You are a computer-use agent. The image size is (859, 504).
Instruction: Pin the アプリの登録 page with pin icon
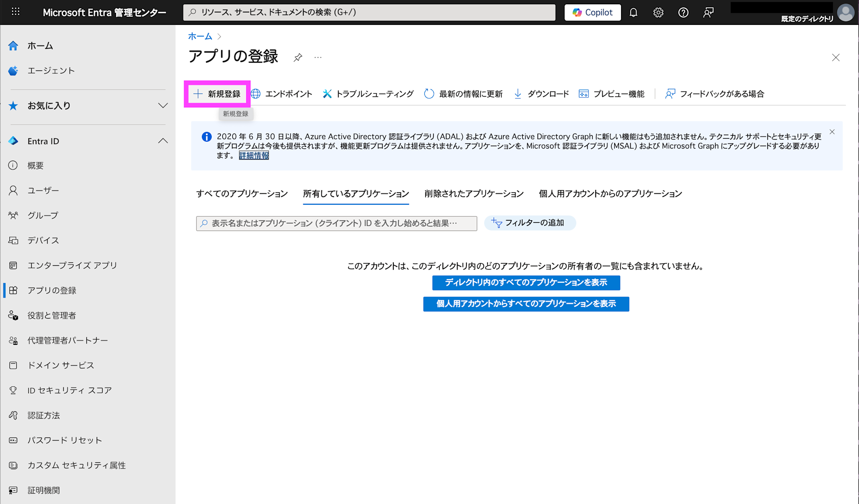point(298,57)
